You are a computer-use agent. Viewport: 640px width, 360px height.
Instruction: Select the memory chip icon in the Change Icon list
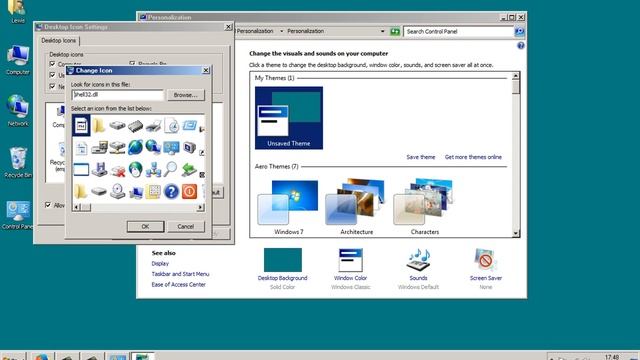[135, 126]
